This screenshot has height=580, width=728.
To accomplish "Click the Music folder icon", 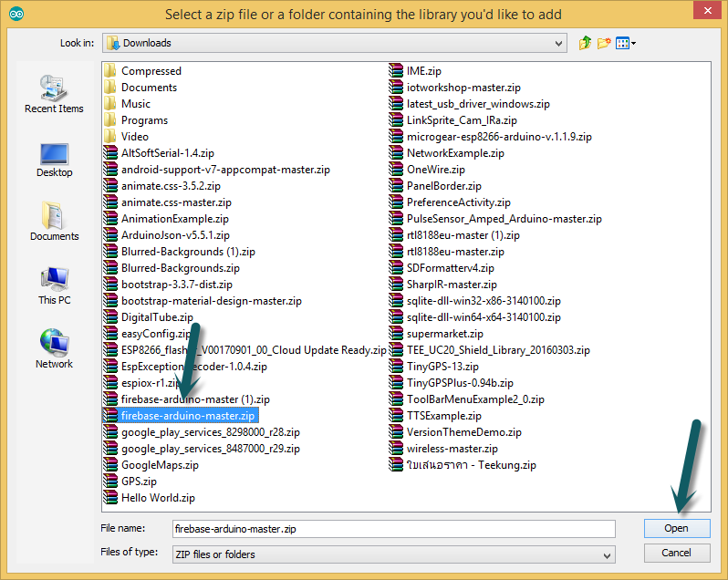I will coord(110,103).
